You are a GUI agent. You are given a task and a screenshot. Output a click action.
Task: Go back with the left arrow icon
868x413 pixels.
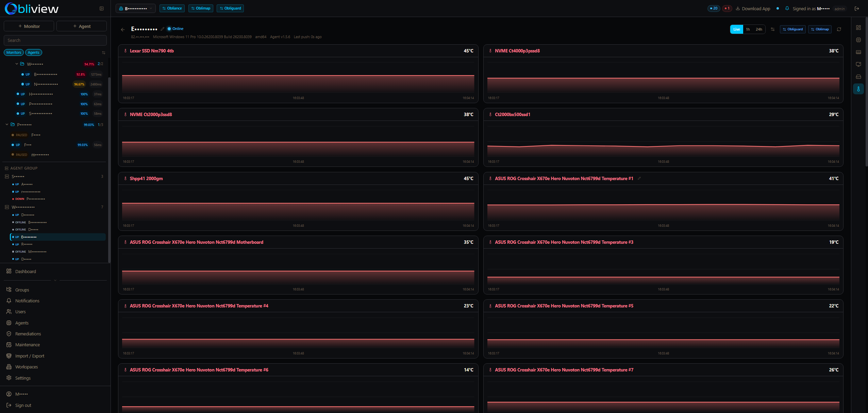point(123,30)
